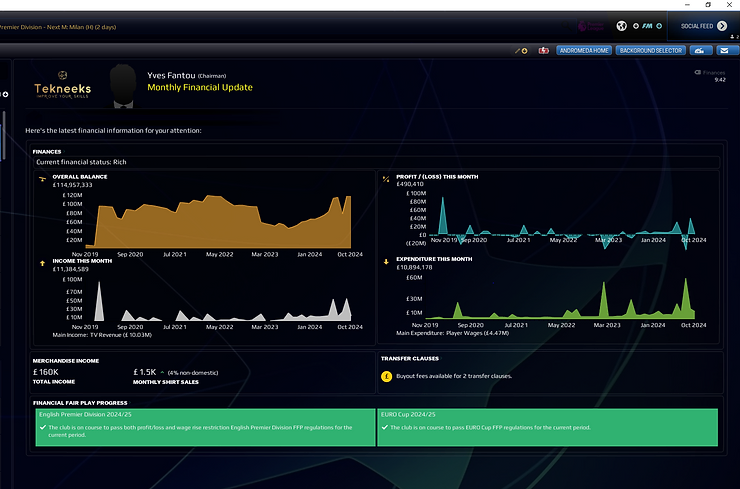Click the white Income This Month chart
This screenshot has height=489, width=740.
218,300
